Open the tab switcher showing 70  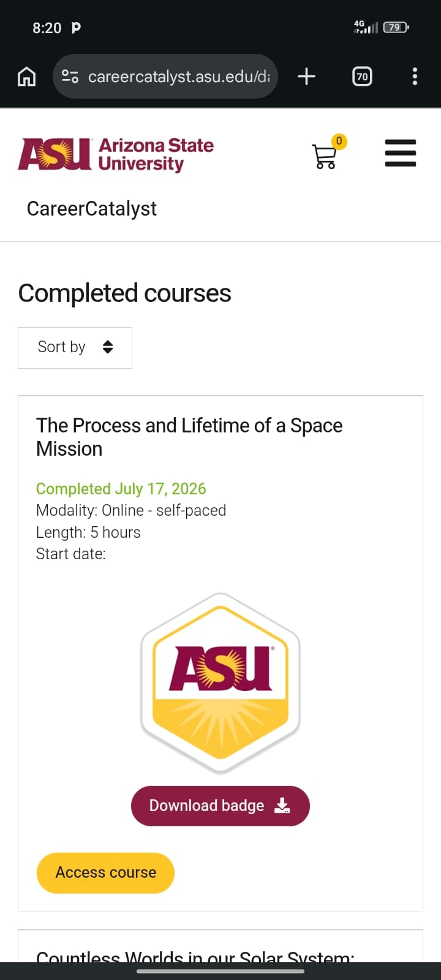tap(362, 77)
